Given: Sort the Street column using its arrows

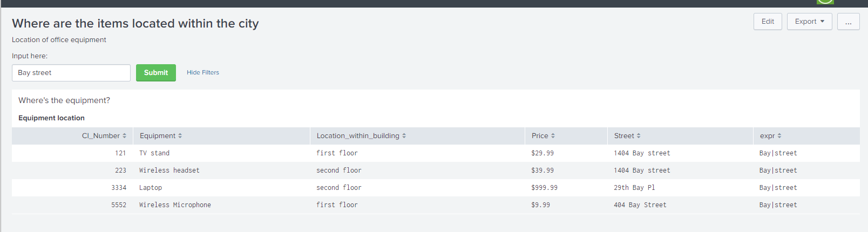Looking at the screenshot, I should [x=639, y=136].
